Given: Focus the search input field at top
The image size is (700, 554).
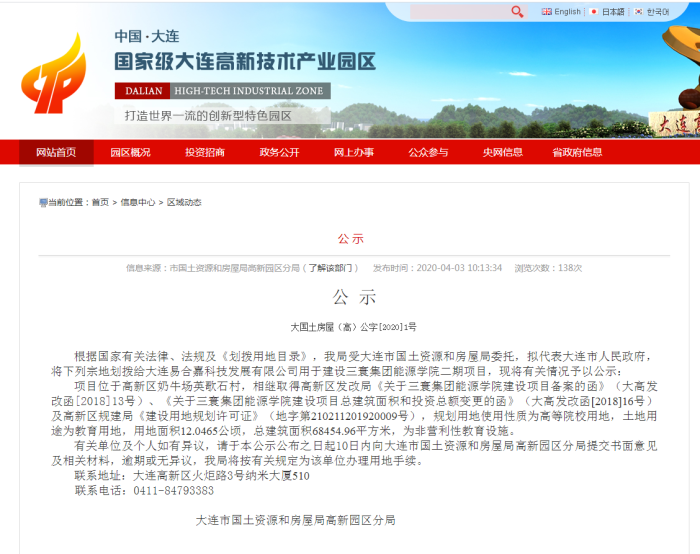Looking at the screenshot, I should [x=460, y=12].
